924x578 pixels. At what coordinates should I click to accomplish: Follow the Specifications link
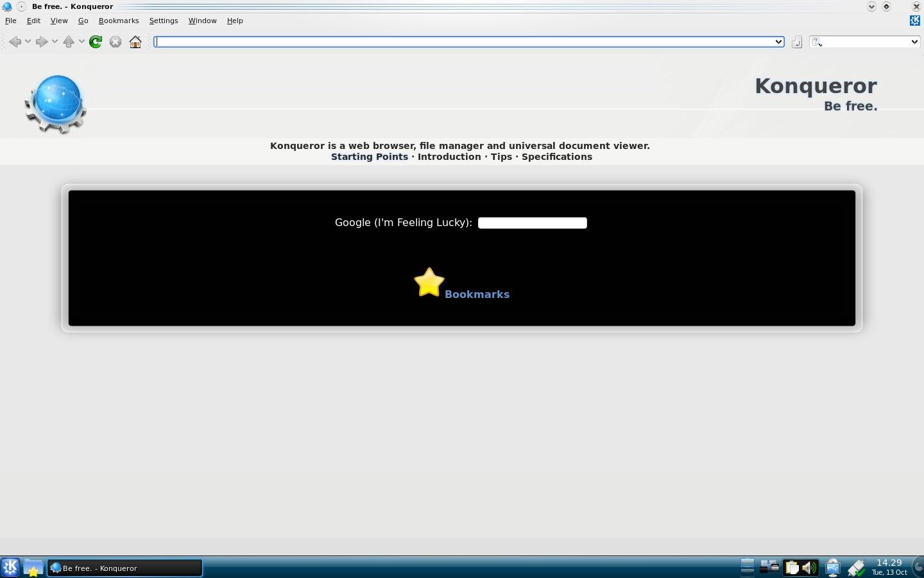pyautogui.click(x=557, y=157)
